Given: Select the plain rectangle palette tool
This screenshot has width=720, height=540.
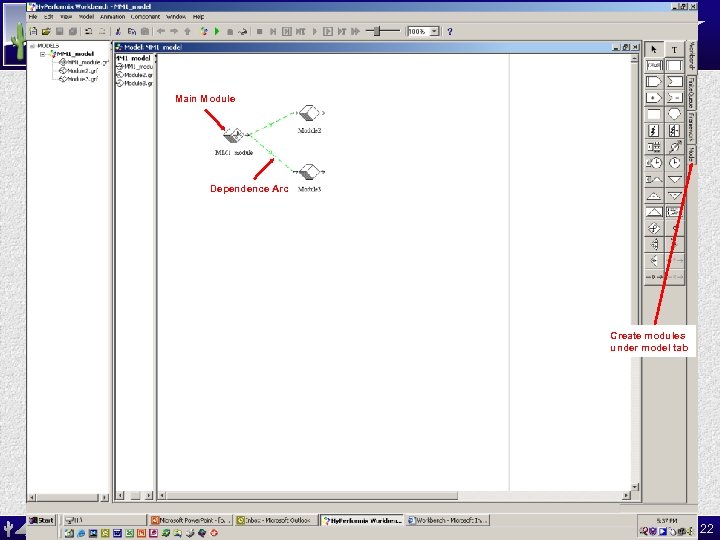Looking at the screenshot, I should pyautogui.click(x=654, y=114).
